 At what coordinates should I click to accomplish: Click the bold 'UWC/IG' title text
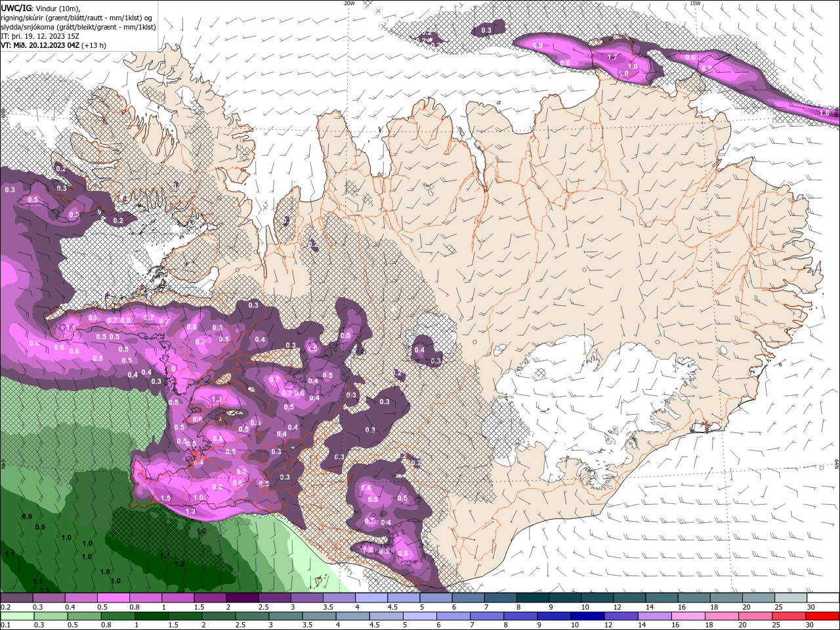click(16, 8)
